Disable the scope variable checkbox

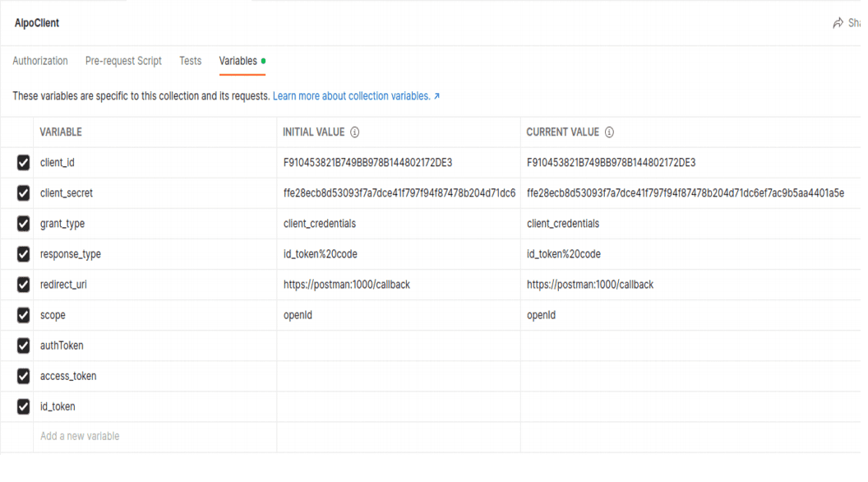click(23, 315)
